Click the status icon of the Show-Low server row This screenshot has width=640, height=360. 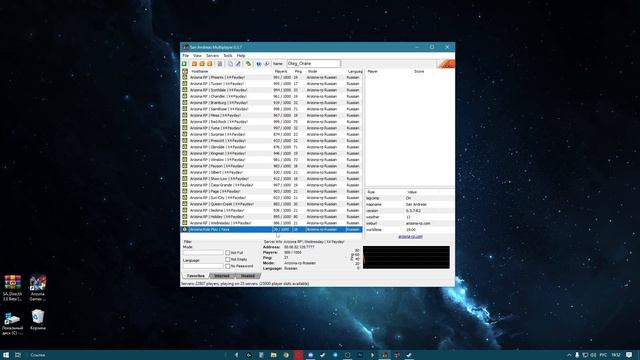tap(185, 178)
